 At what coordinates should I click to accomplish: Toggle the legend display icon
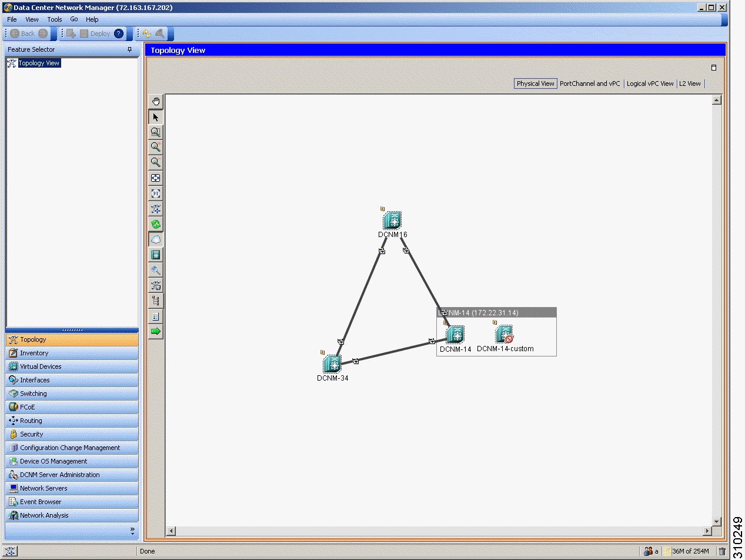(x=155, y=316)
